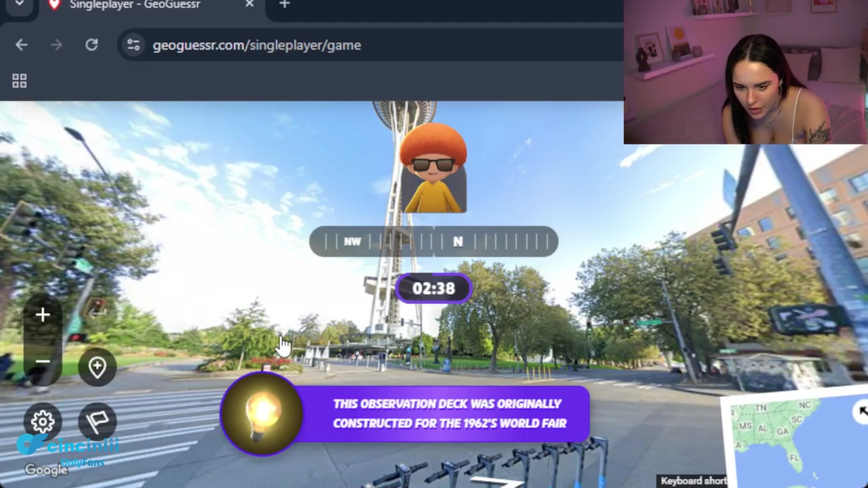
Task: Close the Singleplayer - GeoGuessr tab
Action: tap(249, 4)
